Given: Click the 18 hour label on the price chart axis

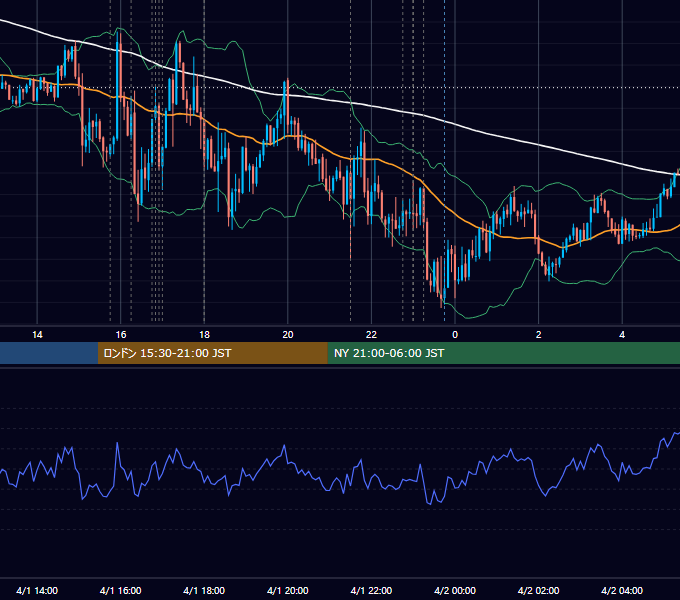Looking at the screenshot, I should (x=204, y=335).
